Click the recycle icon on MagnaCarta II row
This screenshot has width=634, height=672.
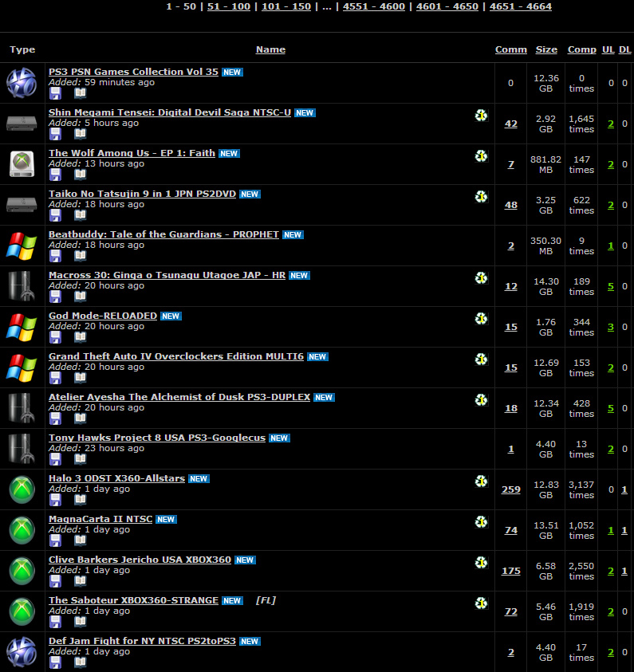(x=481, y=522)
